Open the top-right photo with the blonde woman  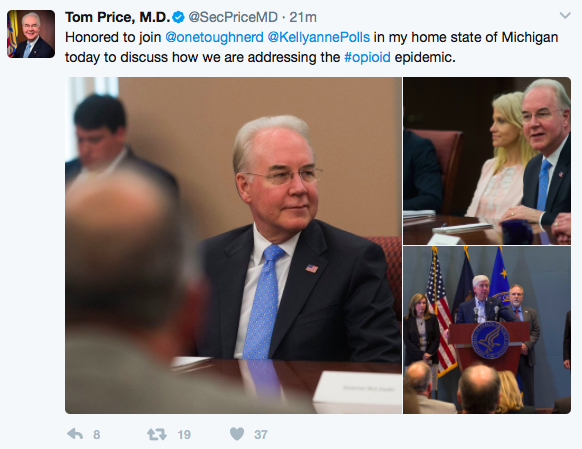point(487,161)
